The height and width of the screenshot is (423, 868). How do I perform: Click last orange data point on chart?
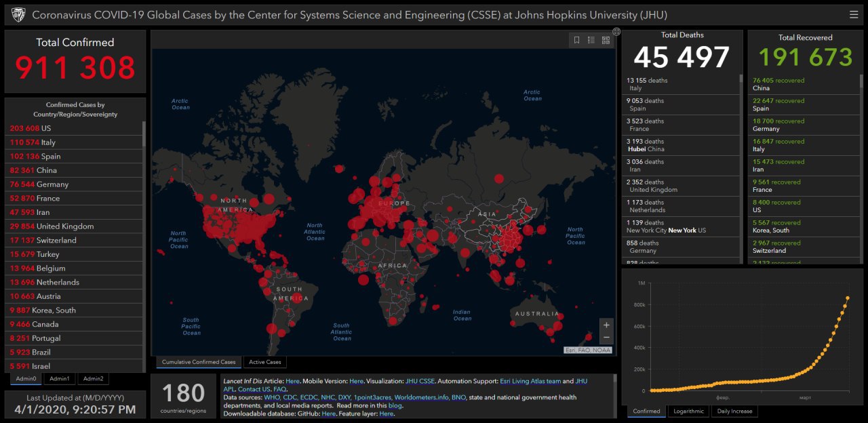pyautogui.click(x=848, y=298)
